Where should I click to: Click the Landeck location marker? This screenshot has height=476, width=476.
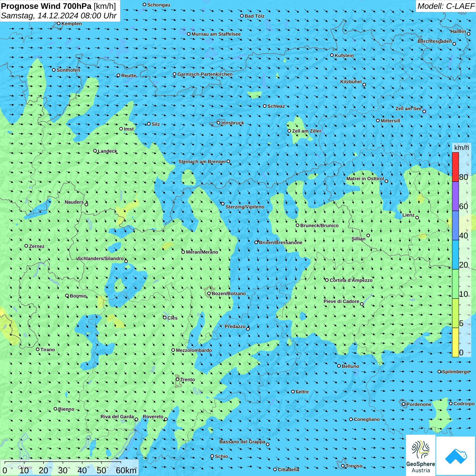(95, 151)
